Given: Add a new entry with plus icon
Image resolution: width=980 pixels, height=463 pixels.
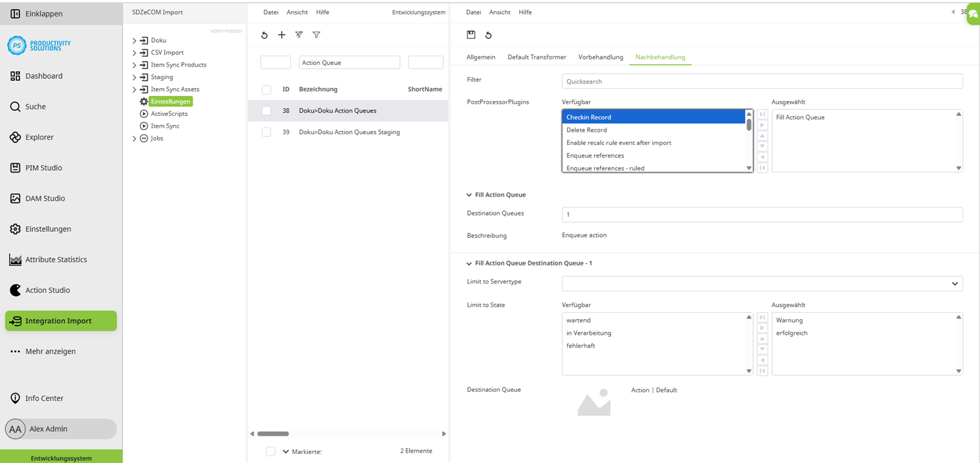Looking at the screenshot, I should click(x=281, y=35).
